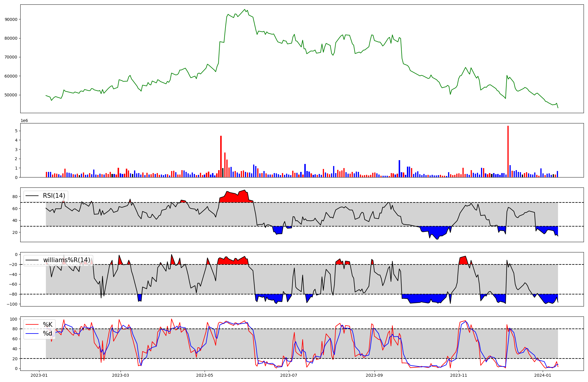Click the williams%R(14) legend label
588x382 pixels.
67,260
